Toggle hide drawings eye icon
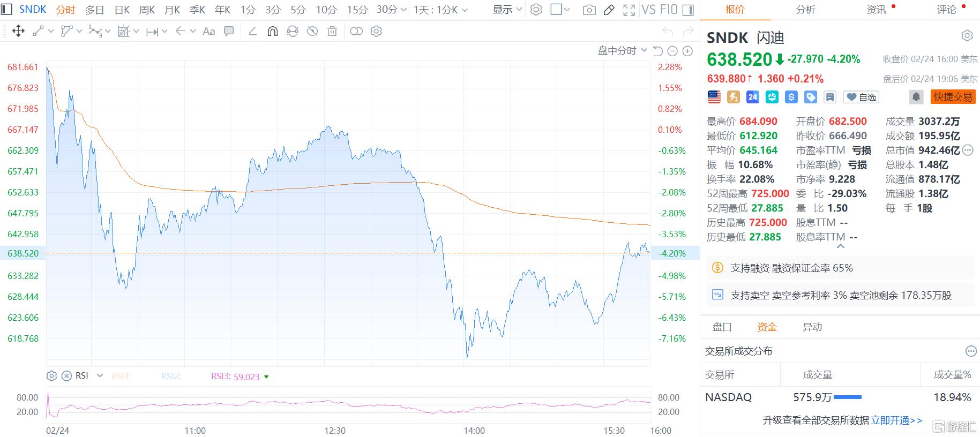Screen dimensions: 980x437 [x=312, y=32]
